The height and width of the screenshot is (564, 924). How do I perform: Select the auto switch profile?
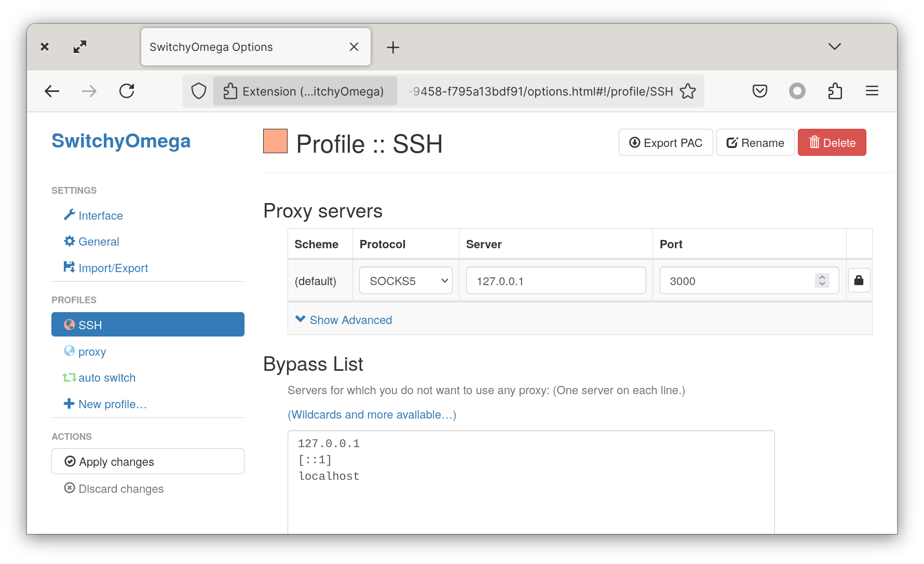[x=107, y=378]
